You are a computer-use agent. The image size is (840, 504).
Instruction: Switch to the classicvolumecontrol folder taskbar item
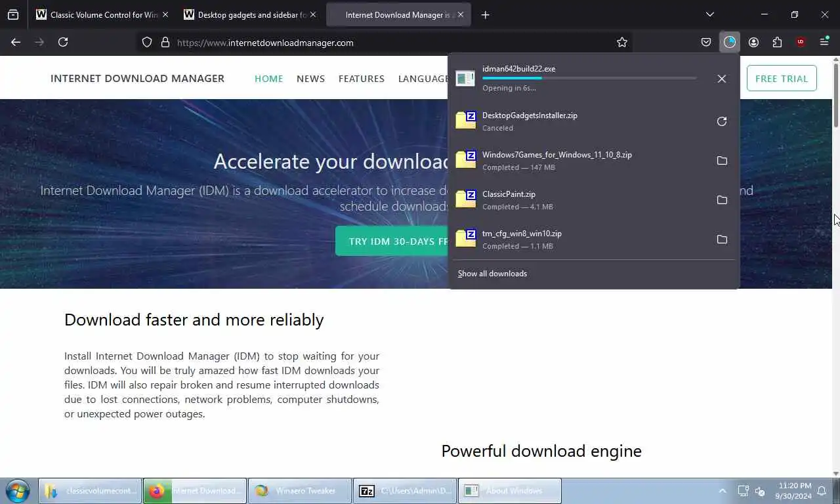tap(91, 491)
